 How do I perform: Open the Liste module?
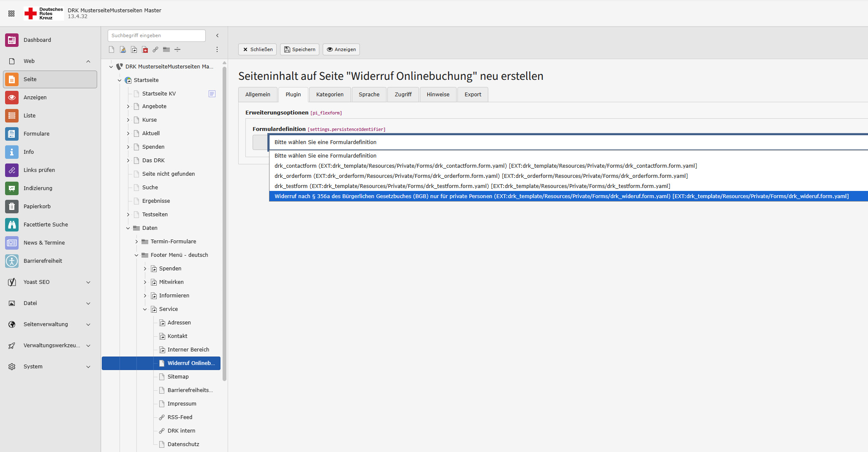click(x=50, y=116)
